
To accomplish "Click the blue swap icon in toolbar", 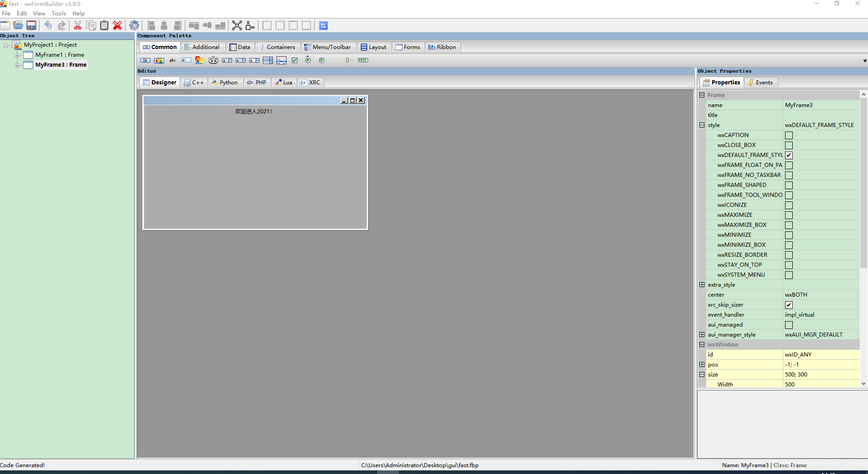I will point(323,25).
